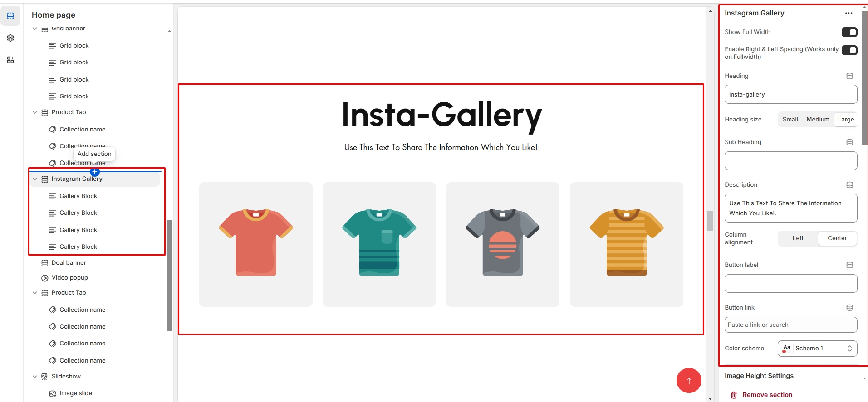Select the Video popup section

(69, 278)
